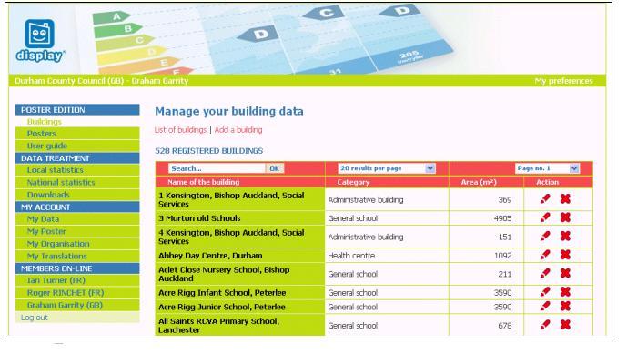The width and height of the screenshot is (637, 364).
Task: Delete 3 Murton old Schools with red X
Action: click(x=565, y=217)
